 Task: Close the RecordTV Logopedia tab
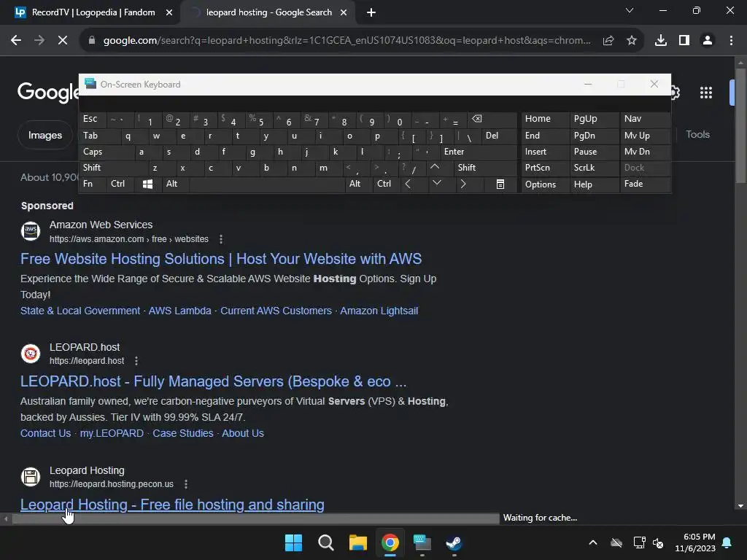click(169, 12)
